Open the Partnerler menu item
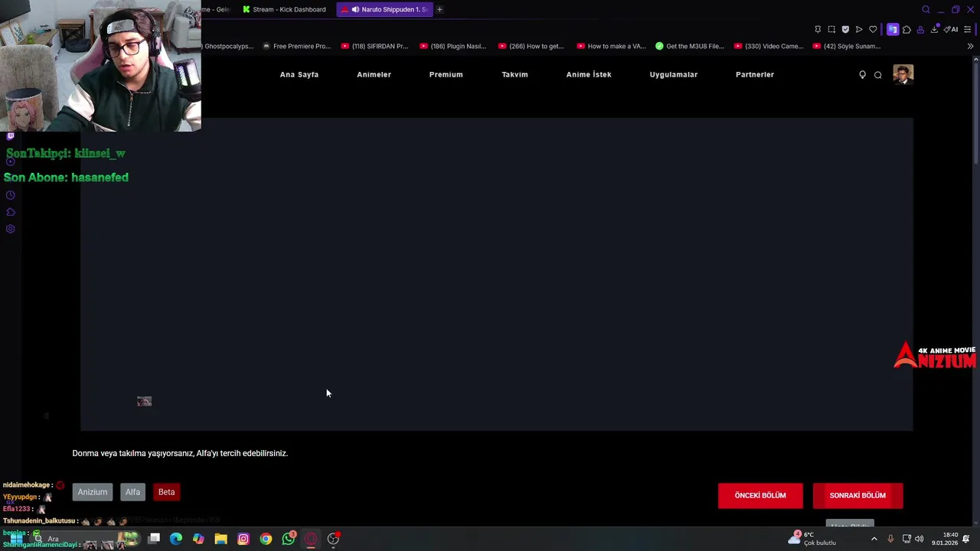This screenshot has width=980, height=551. [x=755, y=74]
